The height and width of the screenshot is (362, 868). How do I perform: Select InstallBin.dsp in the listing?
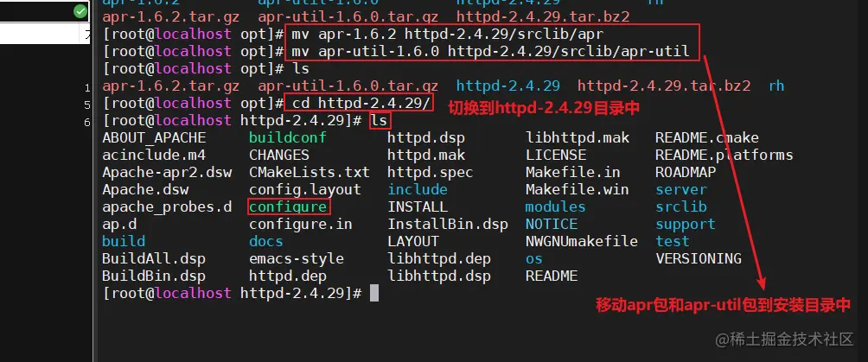click(x=448, y=224)
